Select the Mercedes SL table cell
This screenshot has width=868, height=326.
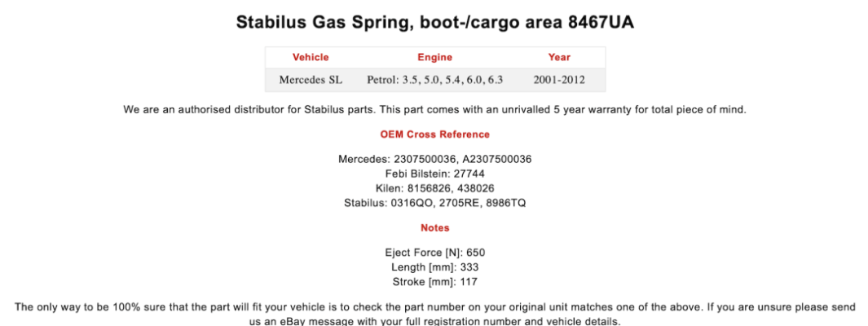click(x=311, y=80)
